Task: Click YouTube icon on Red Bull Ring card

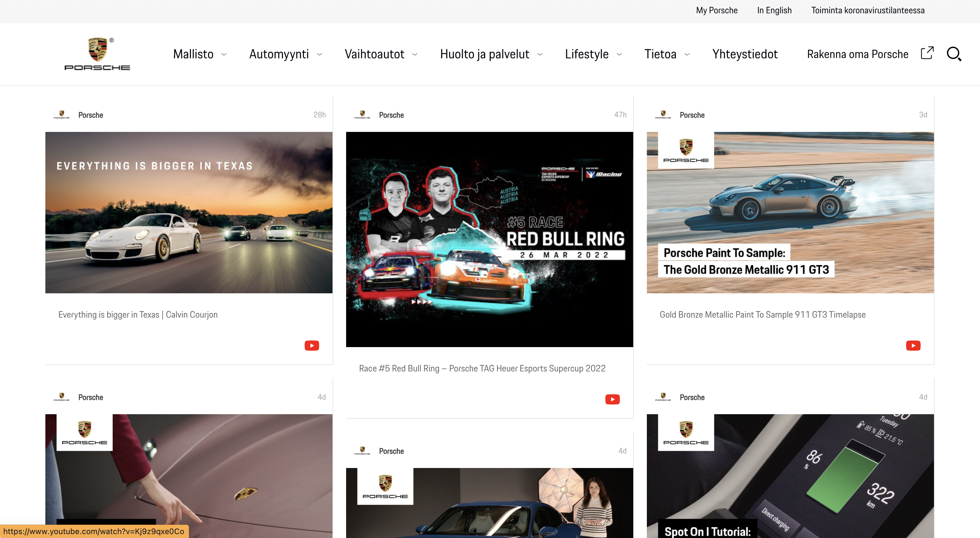Action: [x=612, y=399]
